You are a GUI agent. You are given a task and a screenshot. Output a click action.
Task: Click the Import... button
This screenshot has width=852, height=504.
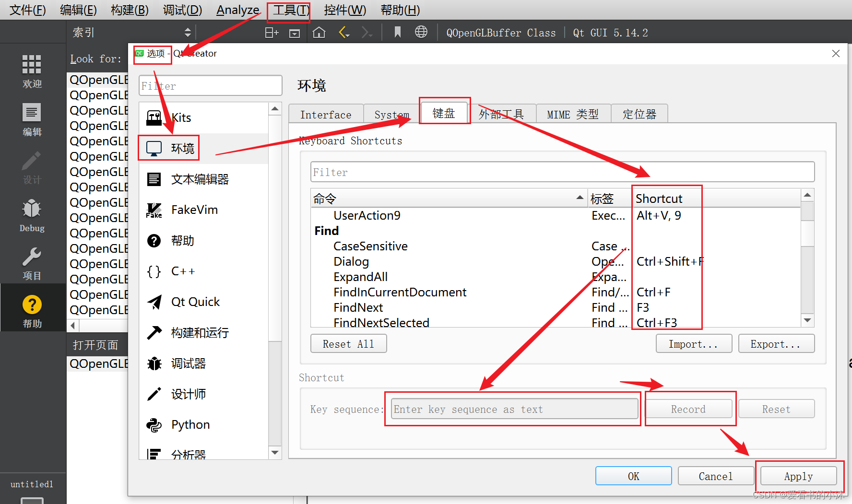tap(694, 344)
